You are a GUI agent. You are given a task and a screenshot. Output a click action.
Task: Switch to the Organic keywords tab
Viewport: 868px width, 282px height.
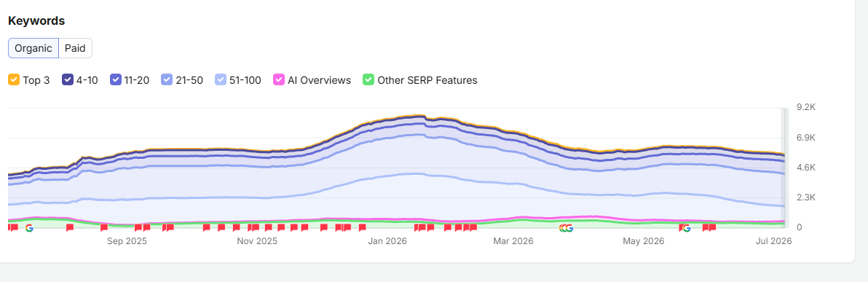33,48
